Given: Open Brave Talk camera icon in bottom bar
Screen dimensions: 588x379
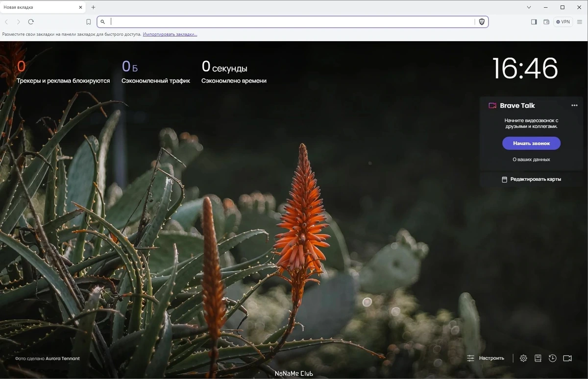Looking at the screenshot, I should pyautogui.click(x=567, y=358).
